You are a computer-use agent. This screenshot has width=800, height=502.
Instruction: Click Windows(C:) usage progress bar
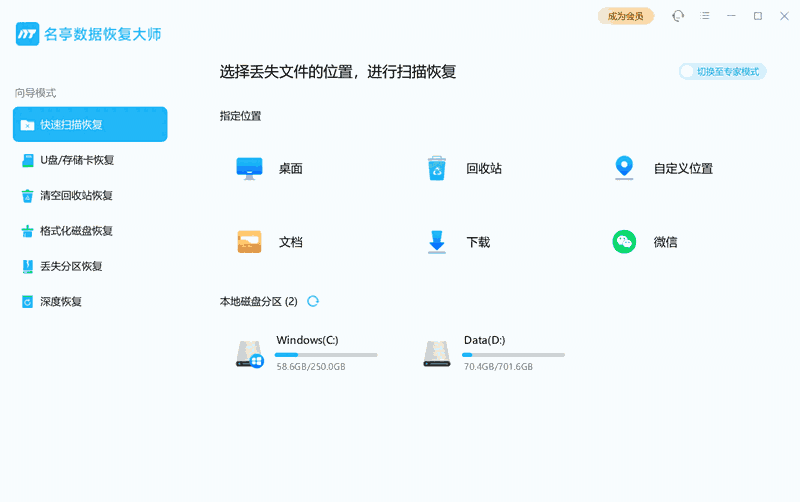tap(326, 355)
